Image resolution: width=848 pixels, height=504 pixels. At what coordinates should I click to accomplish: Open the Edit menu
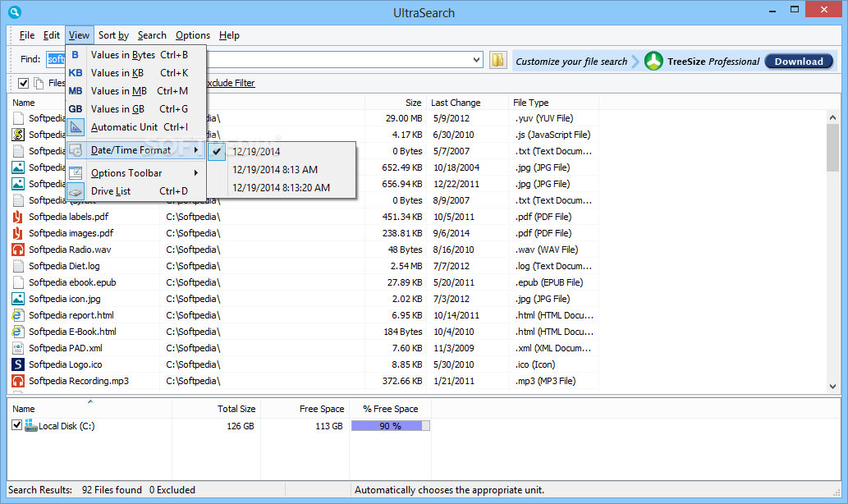(x=52, y=35)
